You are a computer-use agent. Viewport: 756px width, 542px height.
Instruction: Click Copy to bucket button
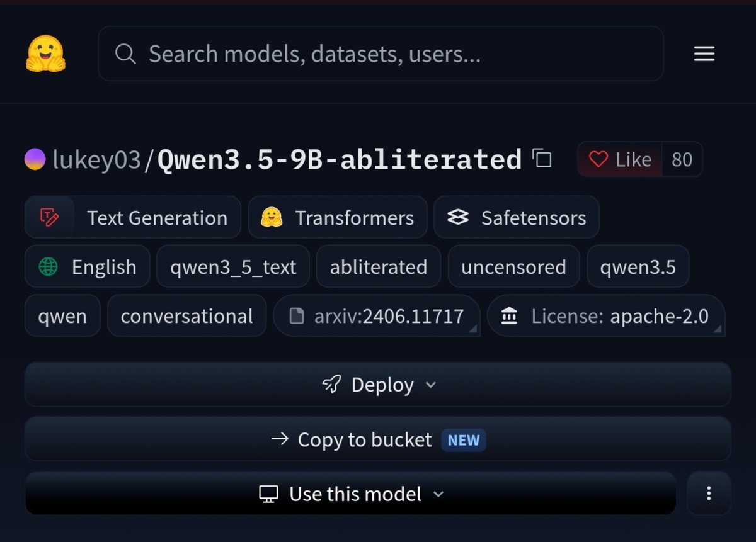pos(378,439)
